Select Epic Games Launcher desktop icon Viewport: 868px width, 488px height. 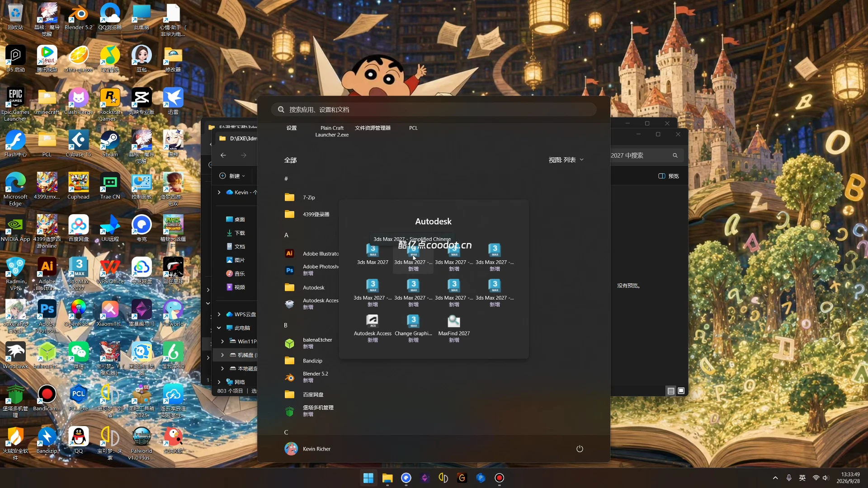click(15, 105)
